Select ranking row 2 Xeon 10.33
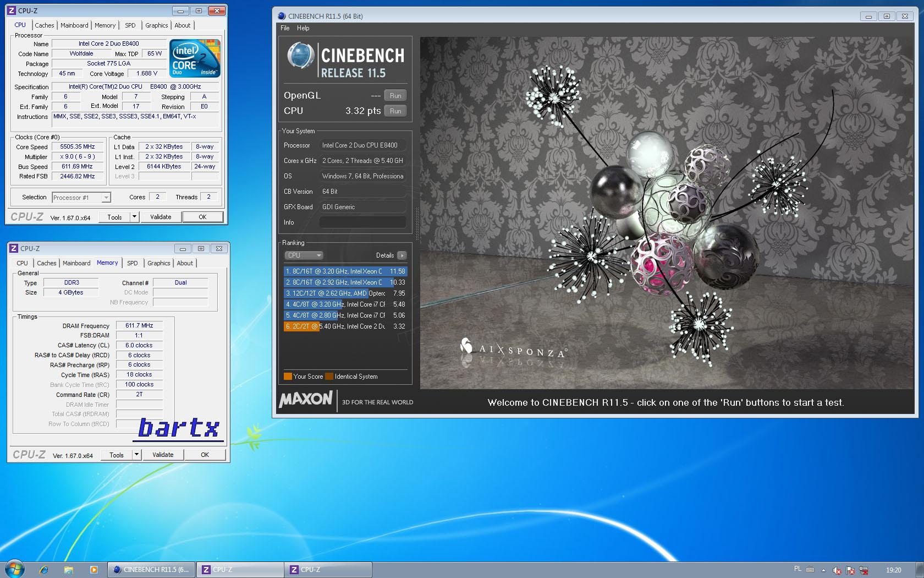 (345, 282)
